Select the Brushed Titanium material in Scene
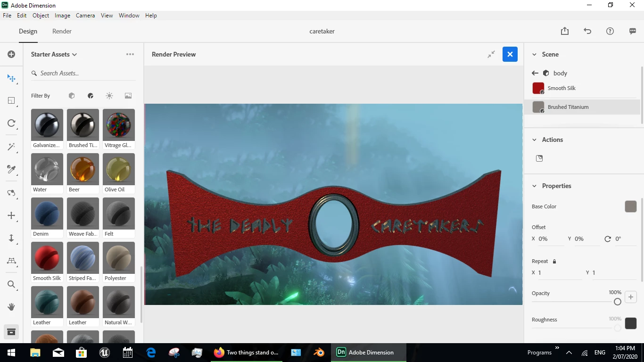 (x=582, y=107)
